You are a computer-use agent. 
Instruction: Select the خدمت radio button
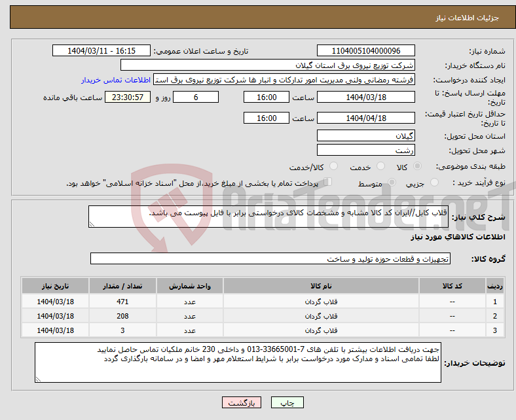click(380, 166)
